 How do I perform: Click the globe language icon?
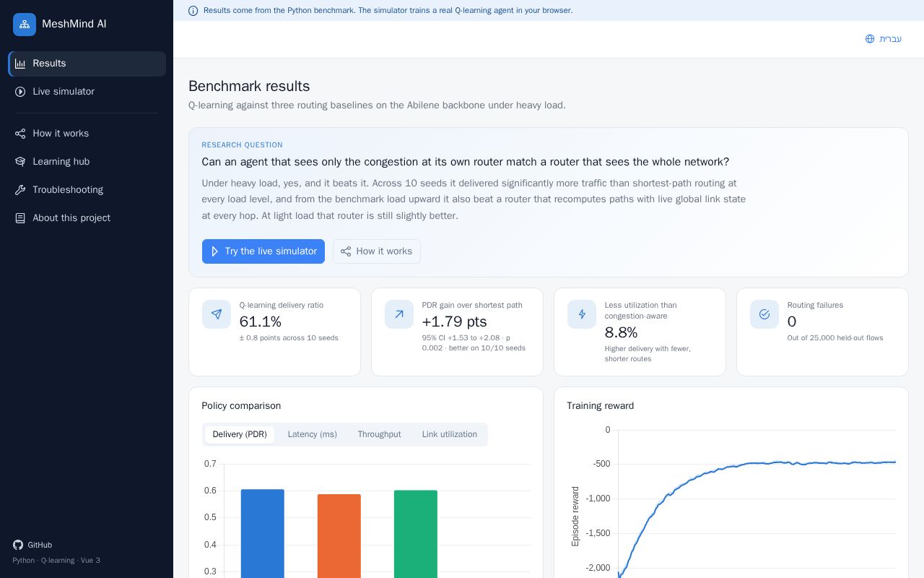pyautogui.click(x=870, y=39)
